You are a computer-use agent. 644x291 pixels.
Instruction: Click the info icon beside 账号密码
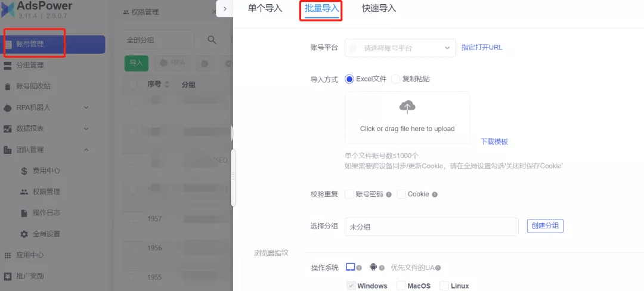click(x=389, y=194)
